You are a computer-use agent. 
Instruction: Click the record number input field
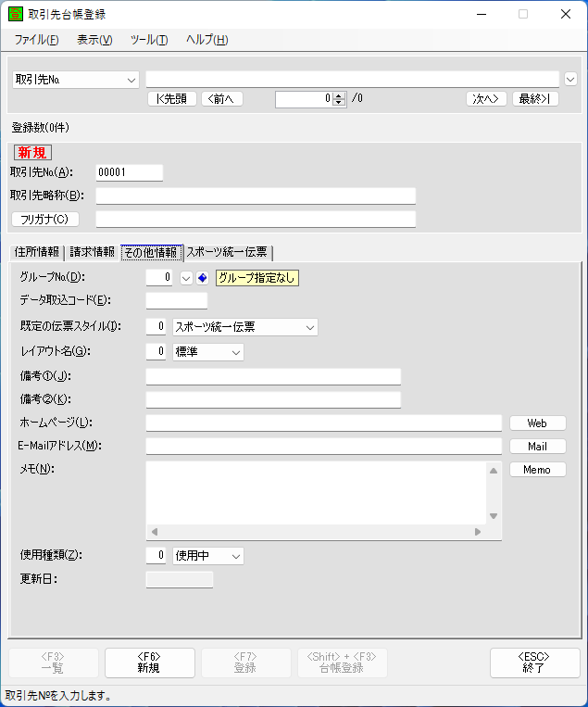tap(304, 99)
